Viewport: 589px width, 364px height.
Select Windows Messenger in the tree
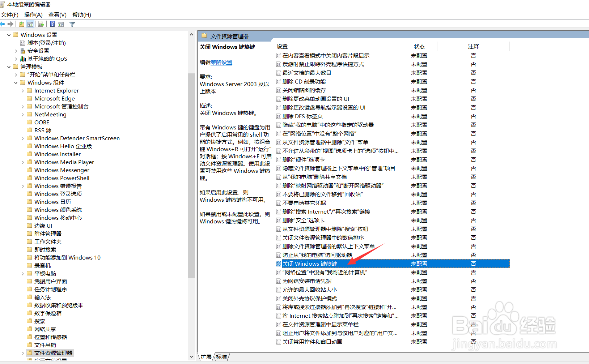62,170
